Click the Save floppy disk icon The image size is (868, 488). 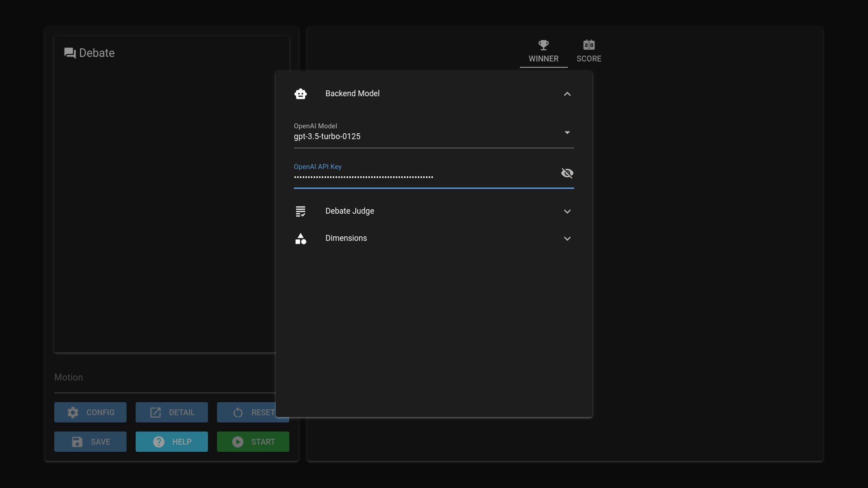(77, 442)
